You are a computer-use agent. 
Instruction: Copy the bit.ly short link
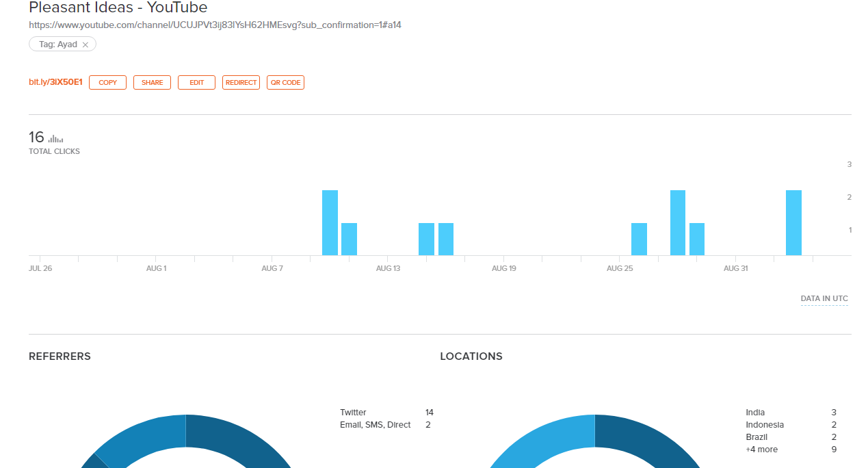(107, 82)
